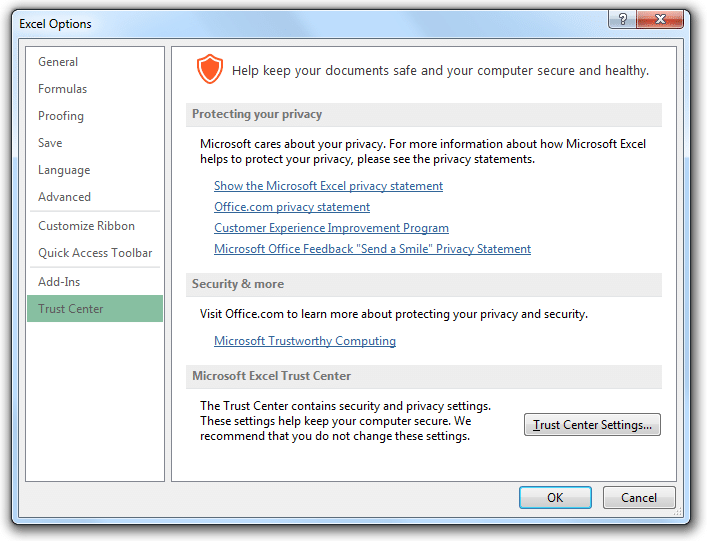Go to the Save options page
Viewport: 707px width, 543px height.
[x=50, y=143]
